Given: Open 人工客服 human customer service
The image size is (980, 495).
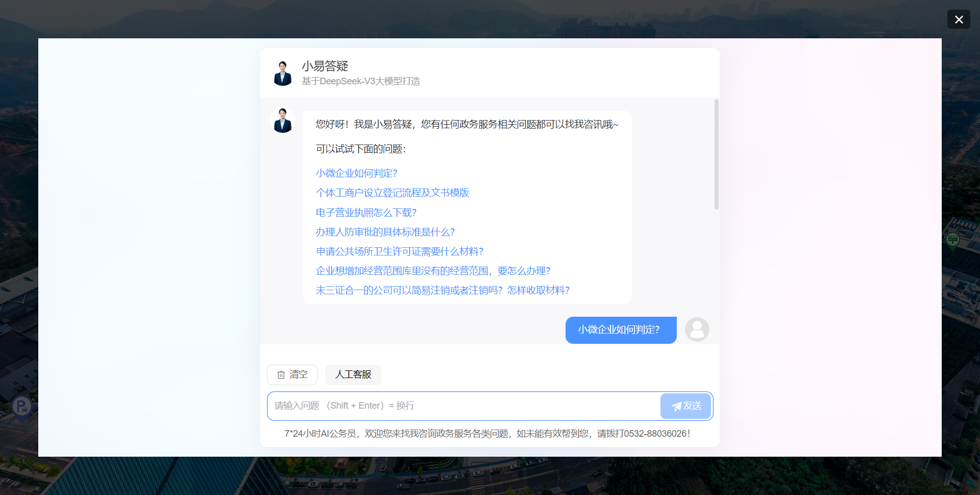Looking at the screenshot, I should 353,374.
